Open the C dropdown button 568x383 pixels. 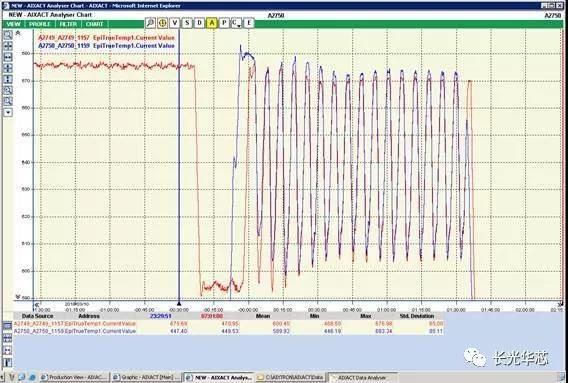tap(236, 23)
